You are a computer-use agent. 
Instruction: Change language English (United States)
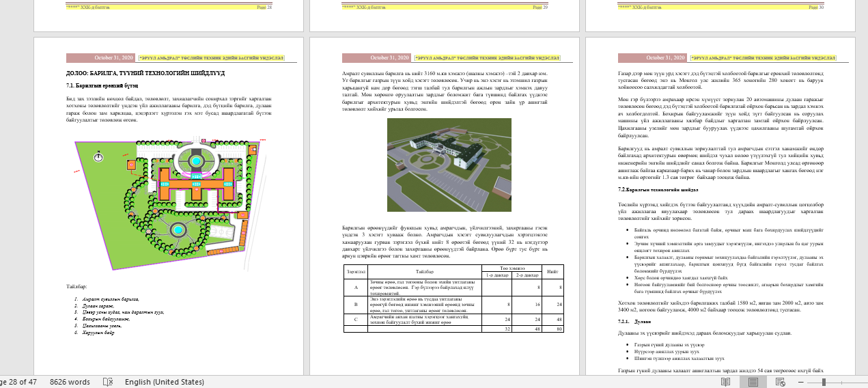coord(165,382)
